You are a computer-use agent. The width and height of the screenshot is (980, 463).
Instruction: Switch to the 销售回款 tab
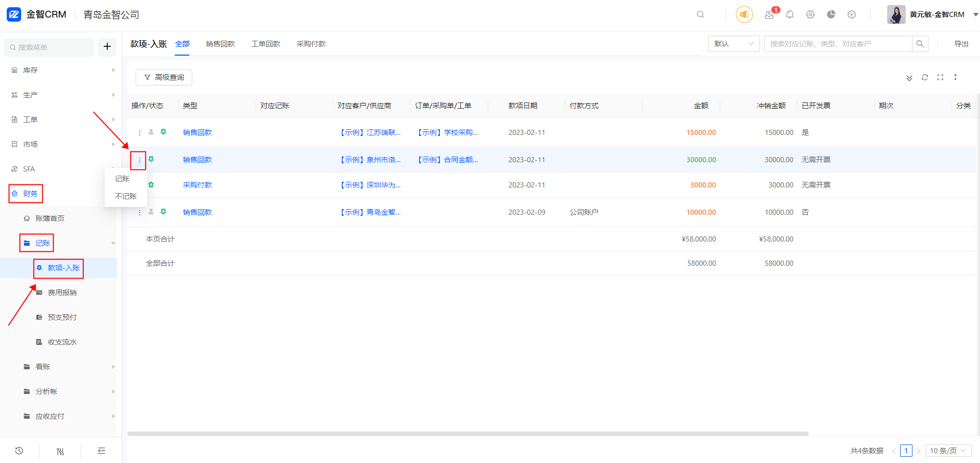(x=220, y=44)
